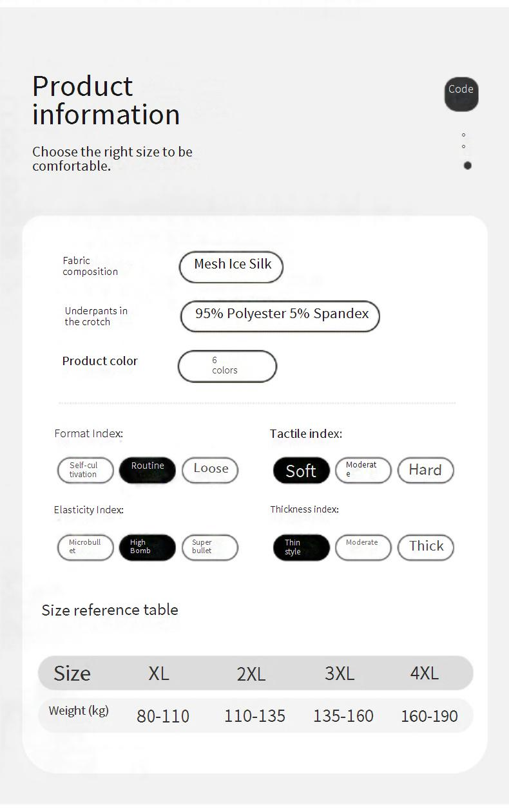Click the 95% Polyester 5% Spandex pill
509x812 pixels.
280,316
